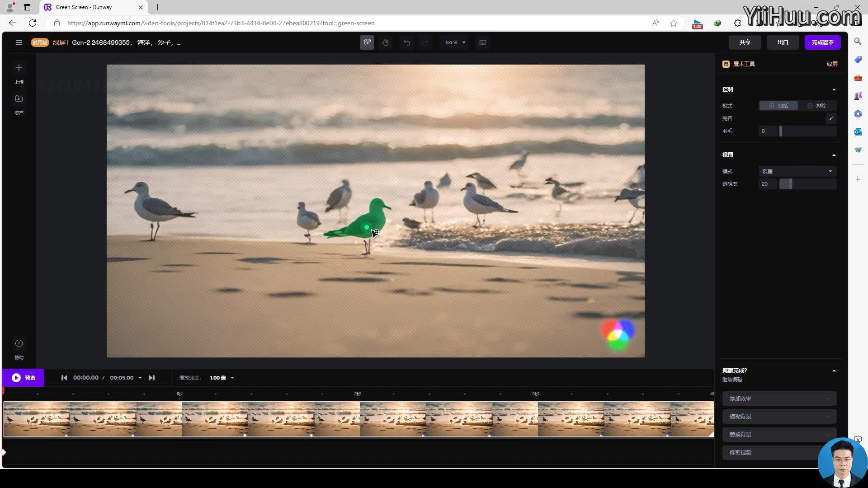Viewport: 868px width, 488px height.
Task: Switch to Green Screen - Runway browser tab
Action: click(94, 7)
